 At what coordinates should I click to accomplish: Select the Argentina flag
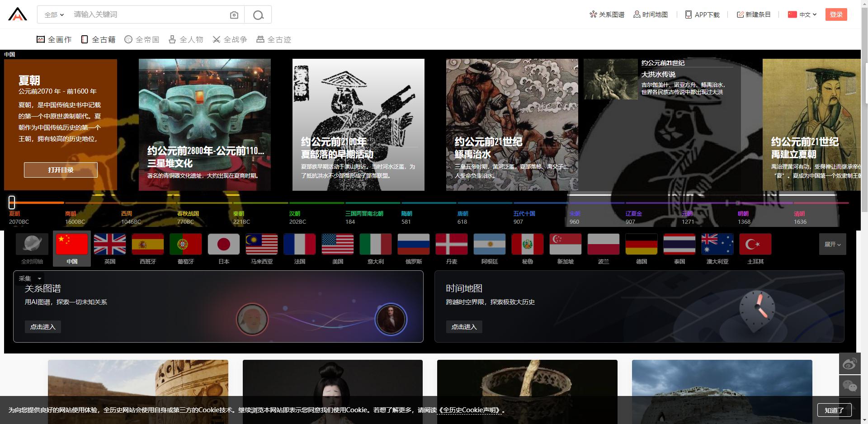click(490, 245)
